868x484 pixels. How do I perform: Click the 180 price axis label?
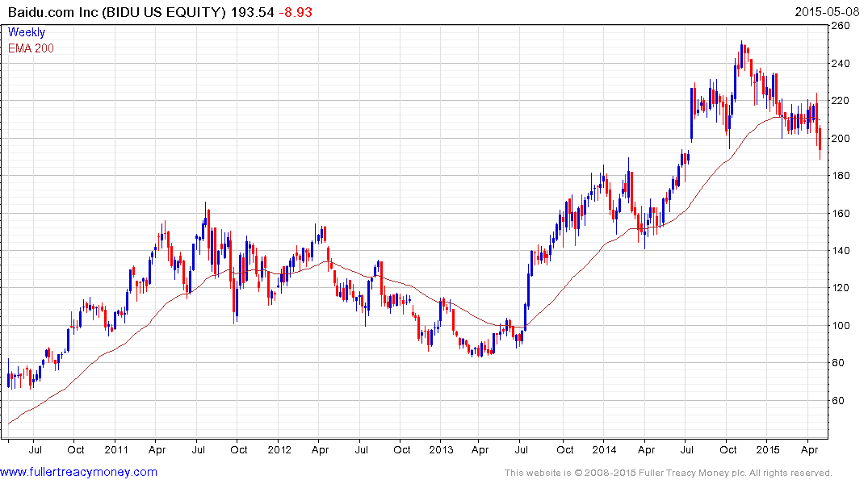click(x=841, y=175)
